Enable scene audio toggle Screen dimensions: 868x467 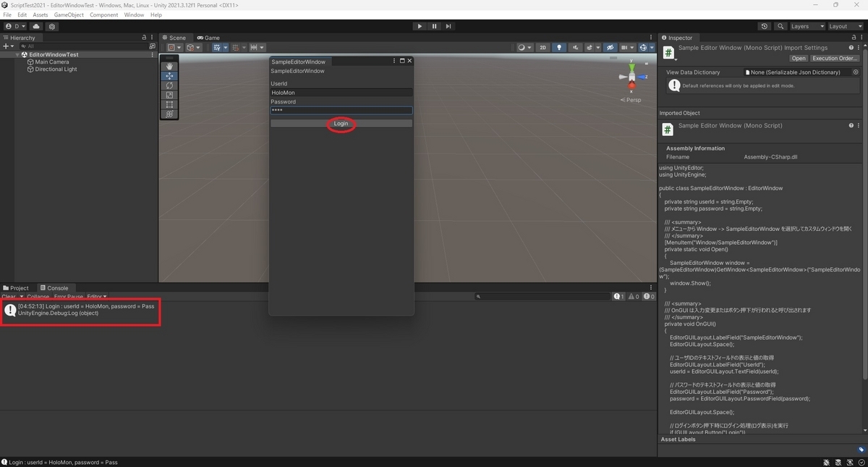(576, 47)
